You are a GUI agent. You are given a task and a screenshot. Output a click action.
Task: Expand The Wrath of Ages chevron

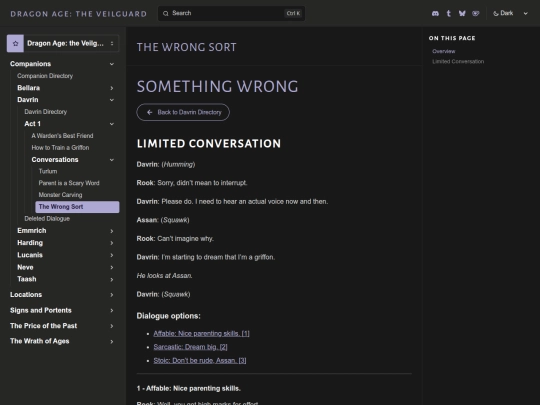pos(112,341)
